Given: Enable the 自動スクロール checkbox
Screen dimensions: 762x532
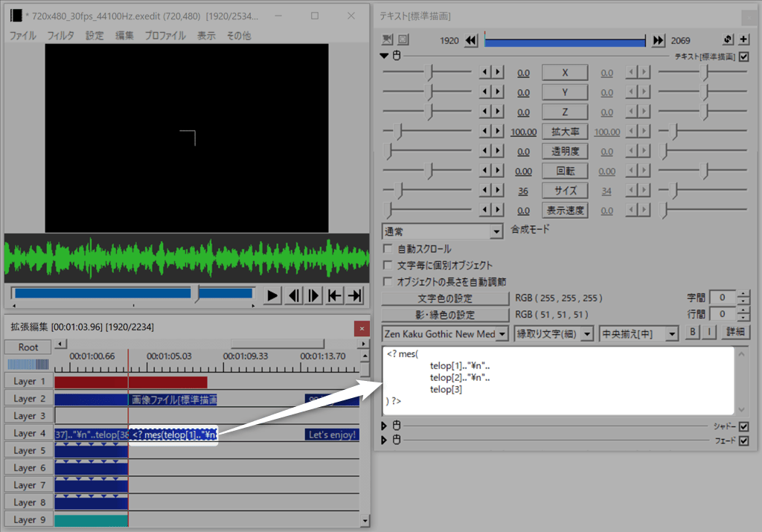Looking at the screenshot, I should coord(388,249).
